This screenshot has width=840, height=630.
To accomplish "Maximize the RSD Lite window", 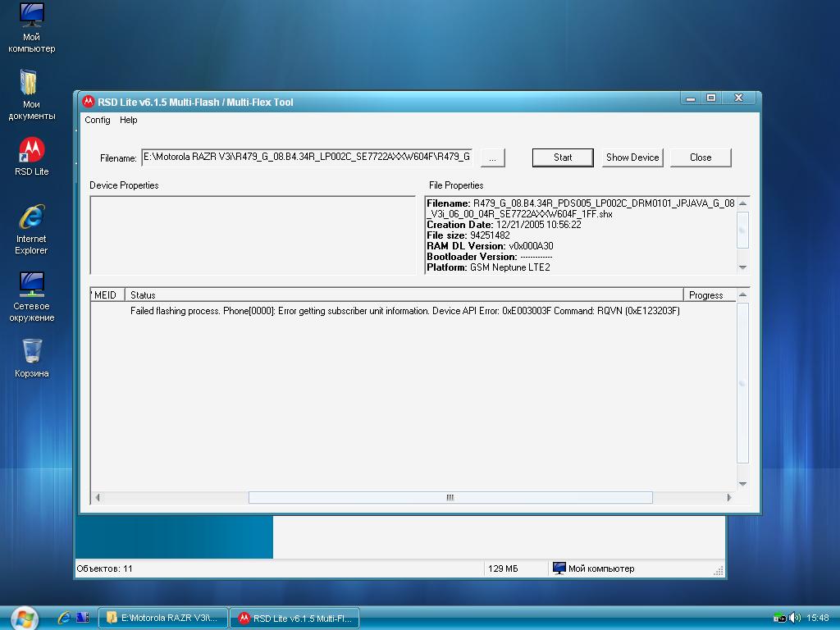I will coord(711,98).
